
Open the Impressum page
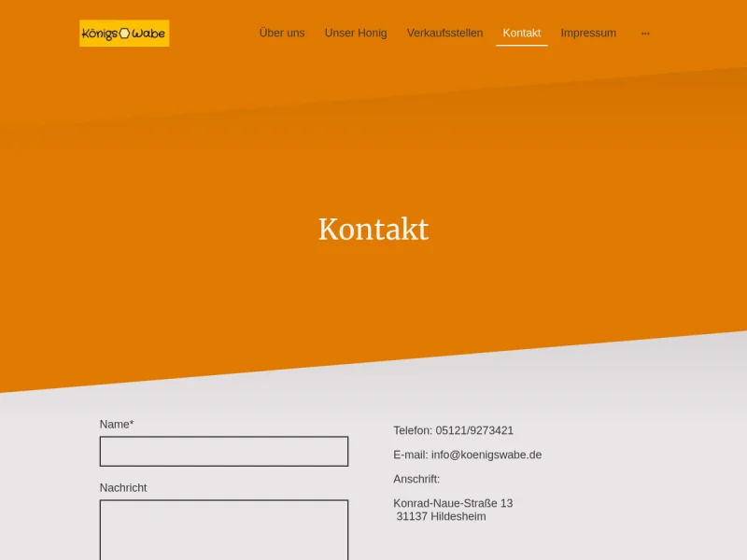coord(588,34)
